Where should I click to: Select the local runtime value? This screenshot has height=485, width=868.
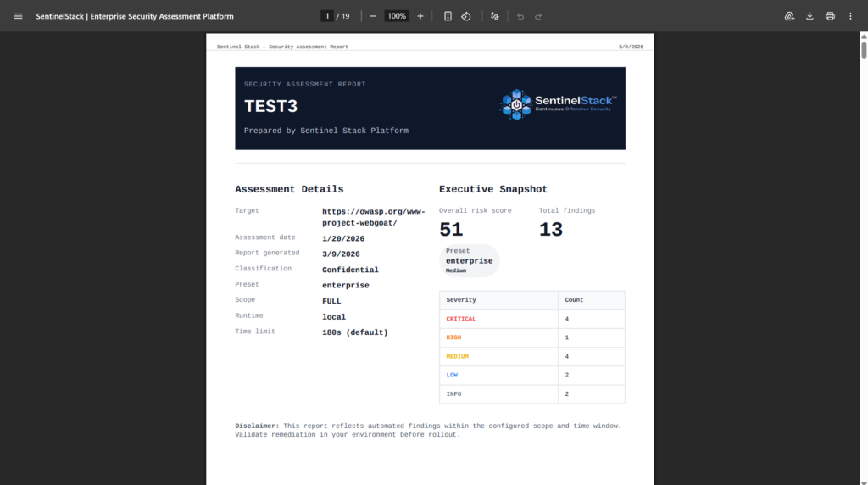[334, 316]
